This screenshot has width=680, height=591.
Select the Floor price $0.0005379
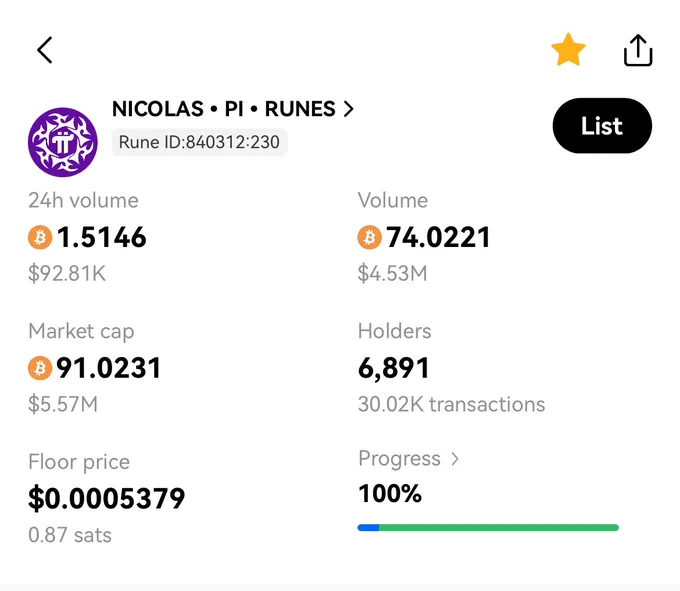click(107, 498)
